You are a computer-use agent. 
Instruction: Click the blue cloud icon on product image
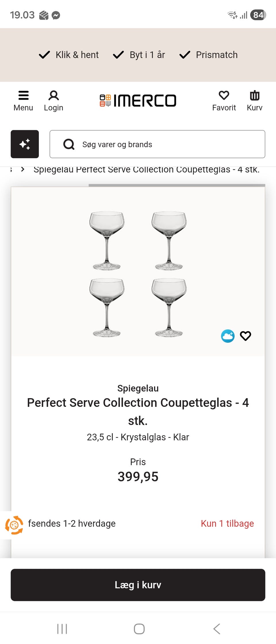click(228, 336)
